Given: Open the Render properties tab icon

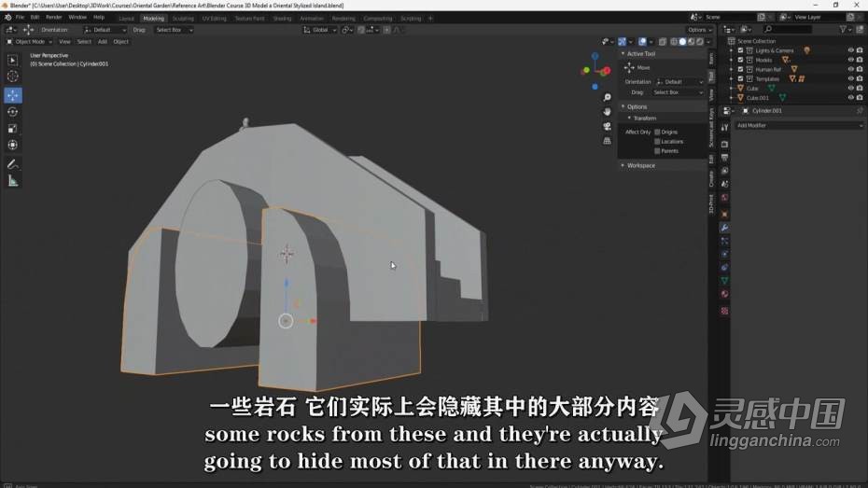Looking at the screenshot, I should (724, 144).
